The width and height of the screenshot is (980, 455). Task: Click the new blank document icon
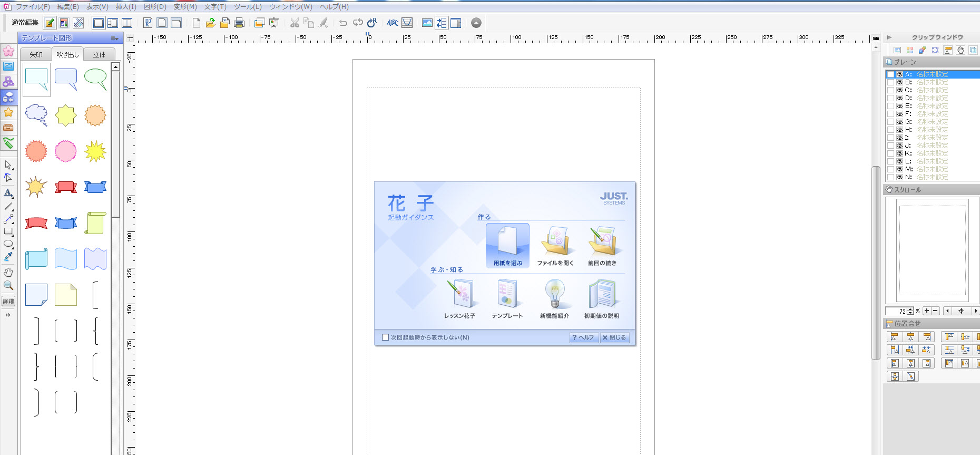[x=196, y=23]
